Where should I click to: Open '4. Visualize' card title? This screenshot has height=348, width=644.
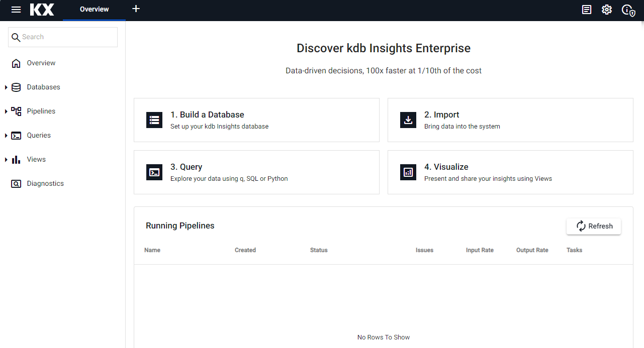[446, 167]
